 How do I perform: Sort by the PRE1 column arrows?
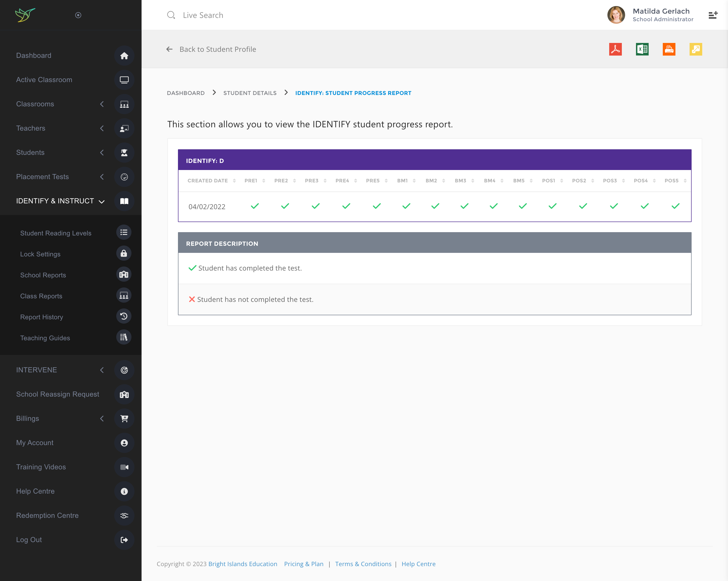[264, 181]
